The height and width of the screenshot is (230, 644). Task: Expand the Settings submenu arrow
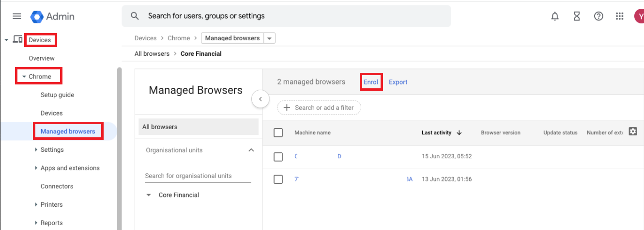coord(36,150)
